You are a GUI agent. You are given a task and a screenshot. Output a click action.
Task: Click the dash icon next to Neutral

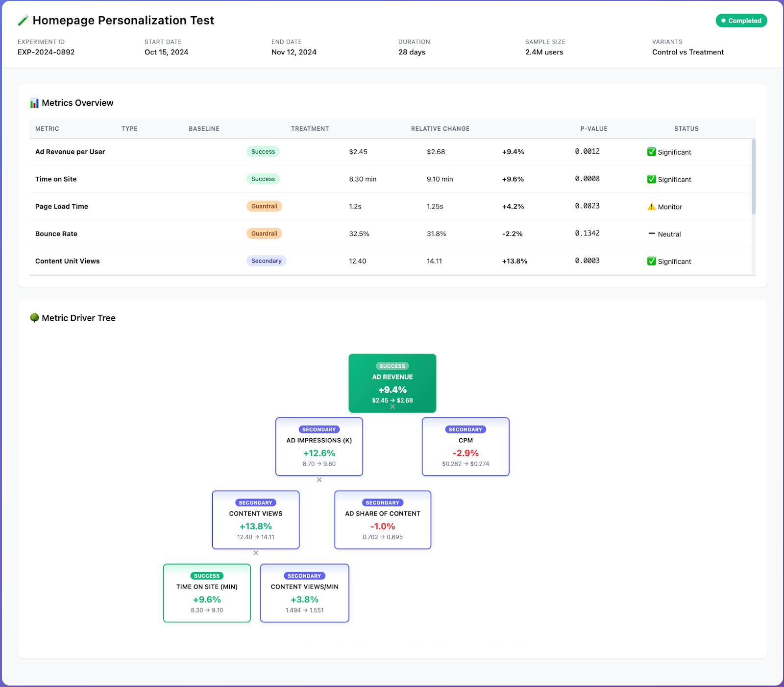click(651, 234)
